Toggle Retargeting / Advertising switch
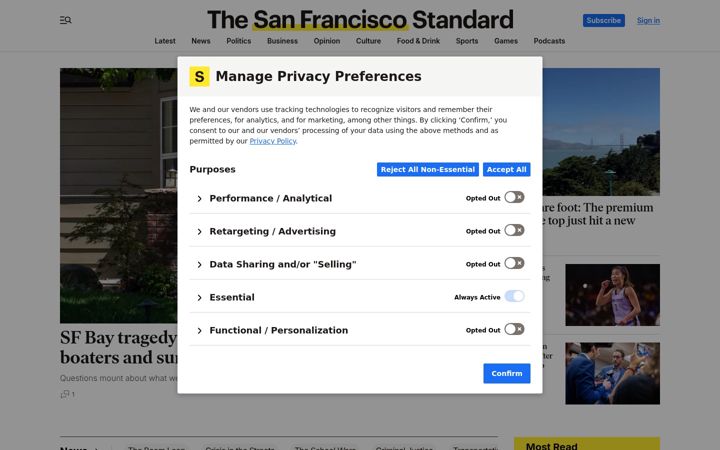 (x=514, y=231)
